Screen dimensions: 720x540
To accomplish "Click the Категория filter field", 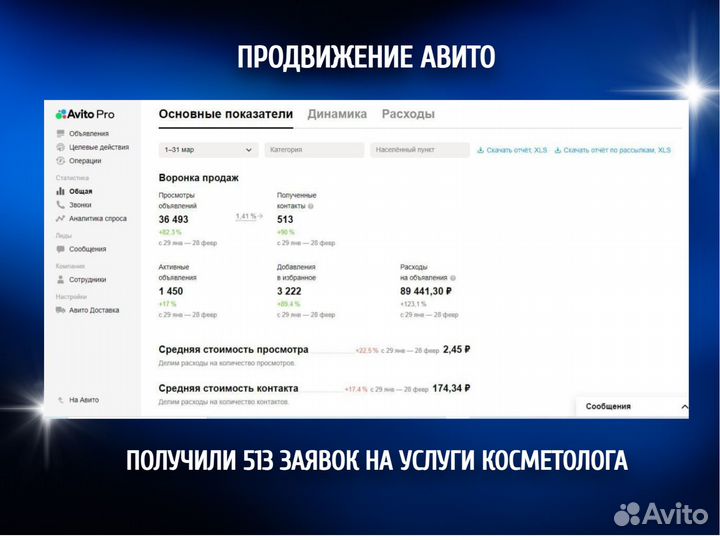I will point(314,150).
